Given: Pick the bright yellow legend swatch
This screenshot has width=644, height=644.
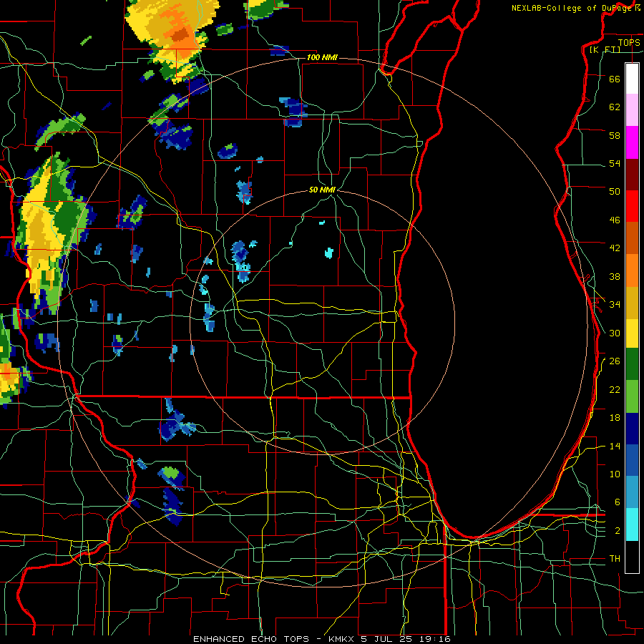Looking at the screenshot, I should (x=632, y=333).
